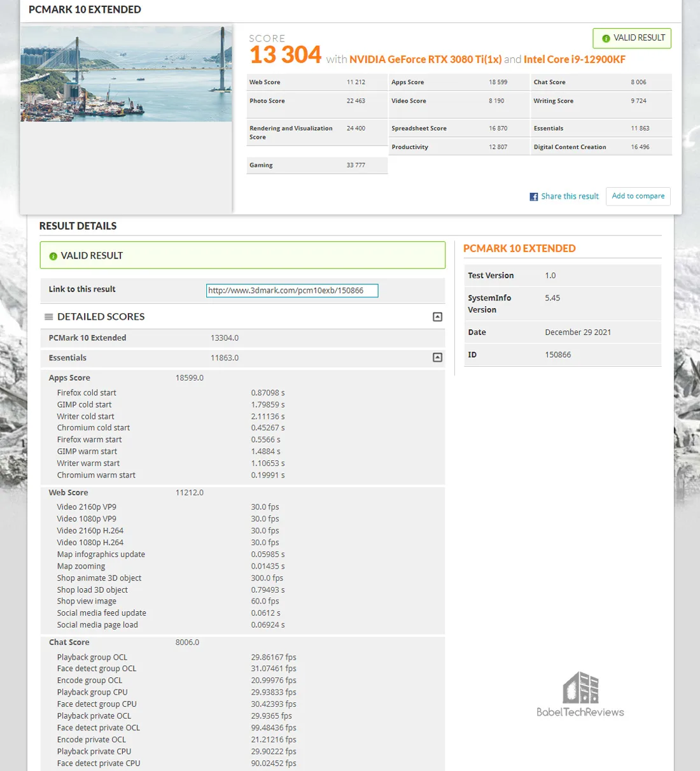Click the Gaming 33 777 cell
Screen dimensions: 700x771
coord(317,165)
